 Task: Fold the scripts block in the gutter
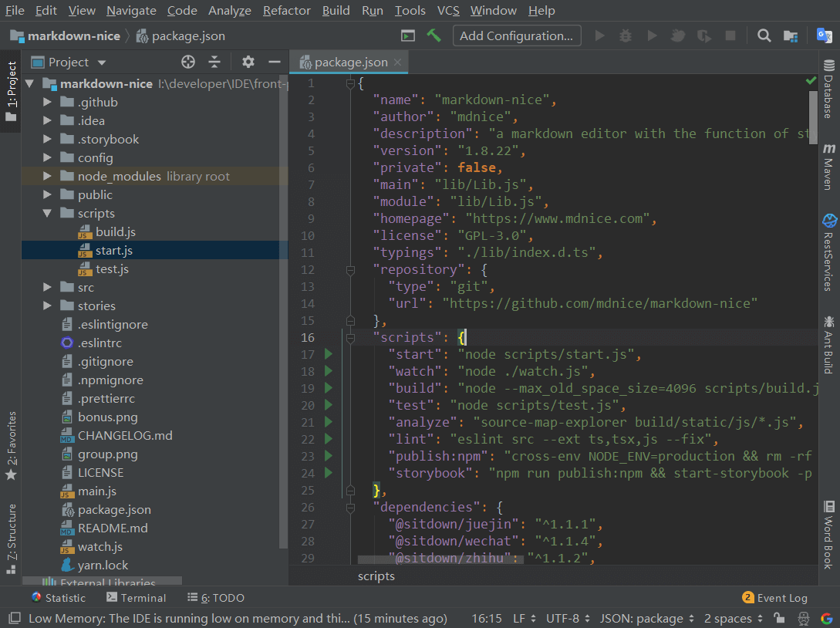pos(350,338)
